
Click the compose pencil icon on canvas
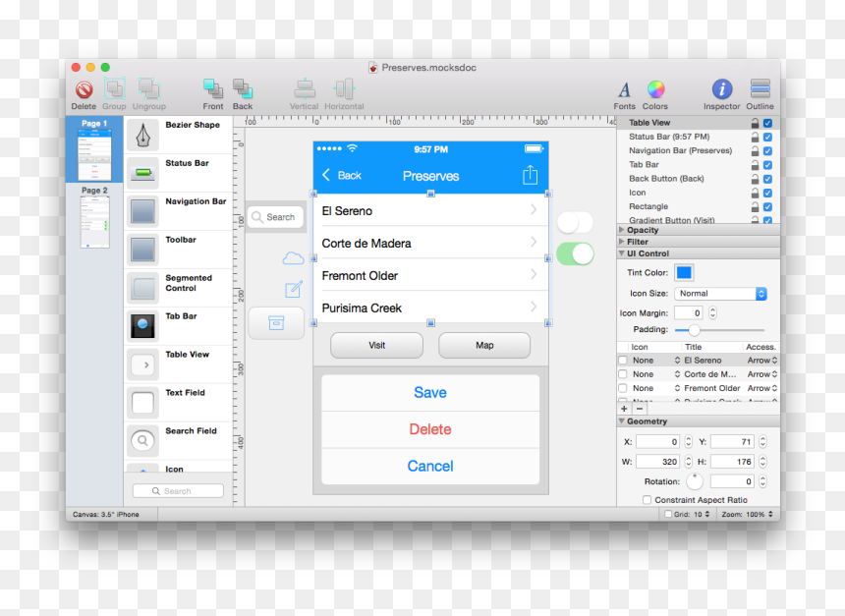tap(294, 290)
